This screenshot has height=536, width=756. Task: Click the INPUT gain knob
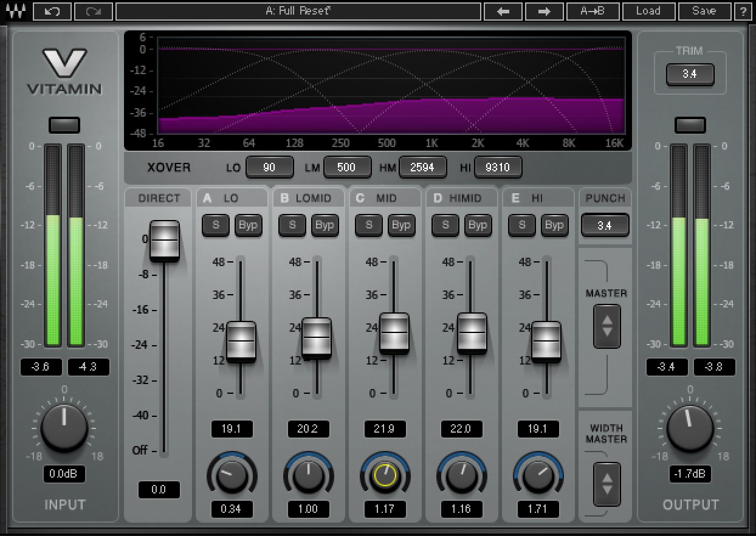[64, 428]
